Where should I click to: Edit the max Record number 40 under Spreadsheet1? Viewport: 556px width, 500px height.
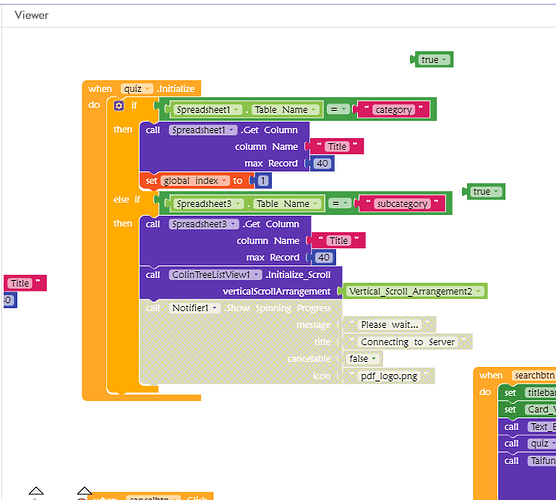coord(322,163)
